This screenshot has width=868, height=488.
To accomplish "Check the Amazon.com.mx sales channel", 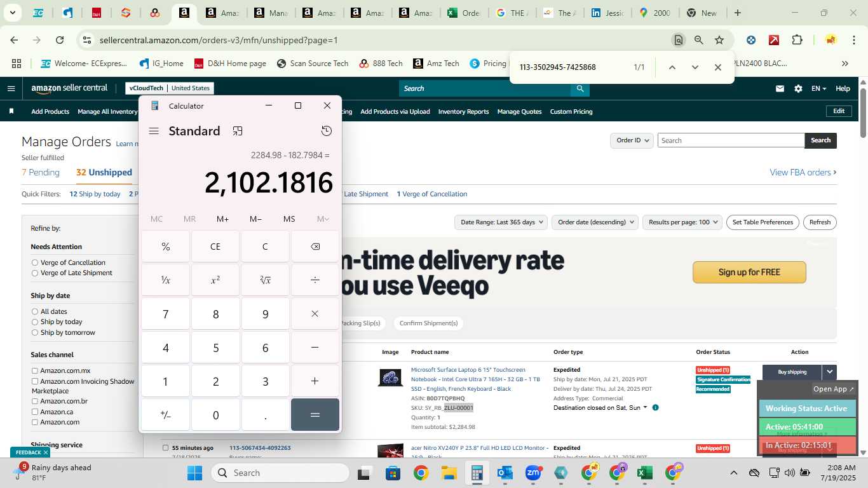I will (35, 370).
